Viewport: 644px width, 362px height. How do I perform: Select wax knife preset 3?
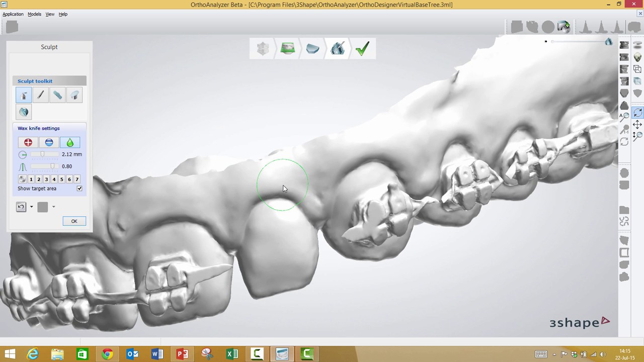click(46, 179)
